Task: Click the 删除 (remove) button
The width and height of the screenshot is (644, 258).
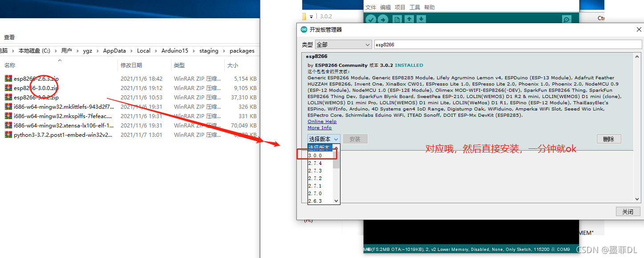Action: click(x=608, y=139)
